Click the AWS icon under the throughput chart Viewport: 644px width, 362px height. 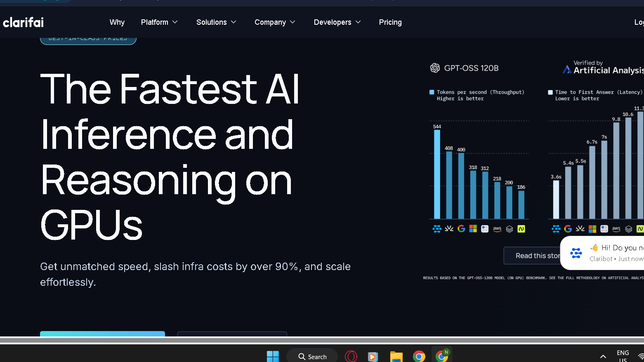[x=497, y=229]
